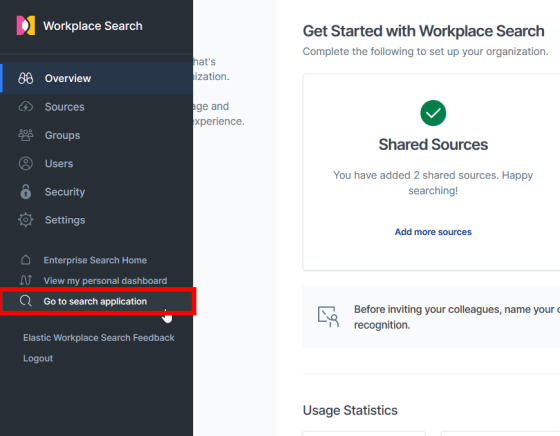Open Elastic Workplace Search Feedback link
The height and width of the screenshot is (436, 560).
[x=99, y=337]
